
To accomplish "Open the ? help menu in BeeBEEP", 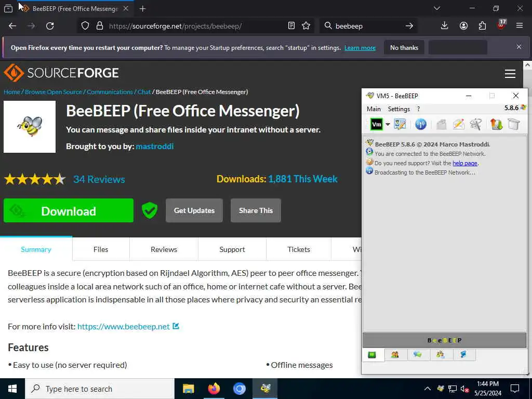I will click(x=418, y=109).
